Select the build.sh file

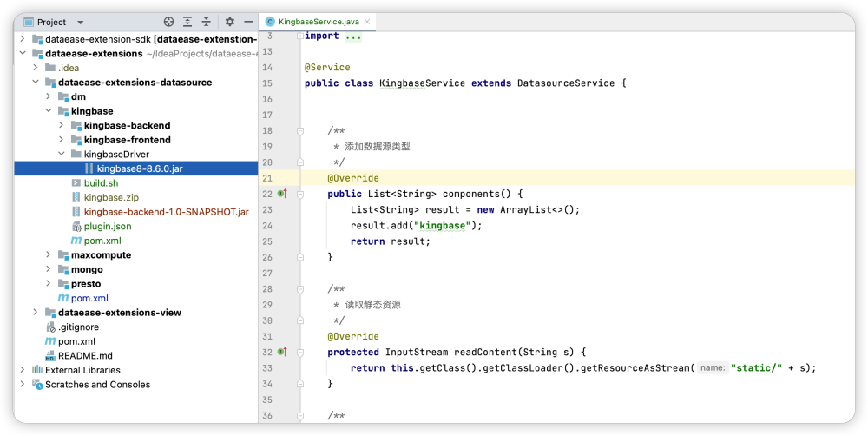coord(101,182)
